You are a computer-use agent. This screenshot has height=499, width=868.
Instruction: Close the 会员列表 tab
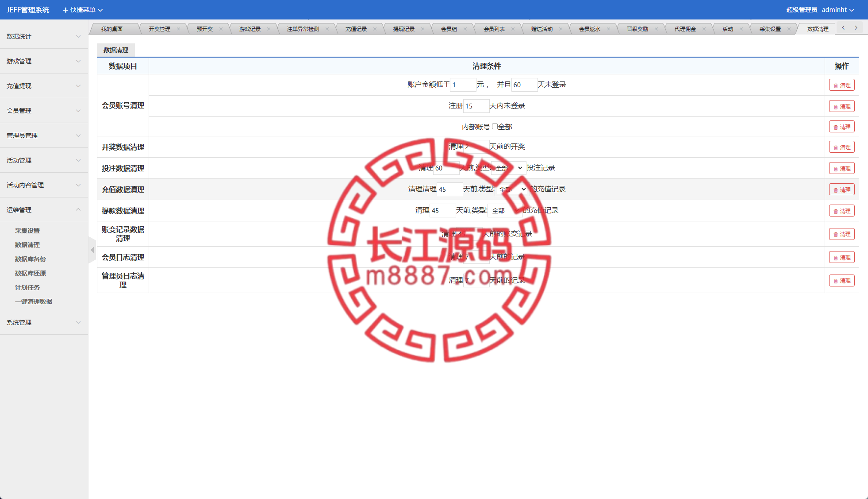click(513, 29)
